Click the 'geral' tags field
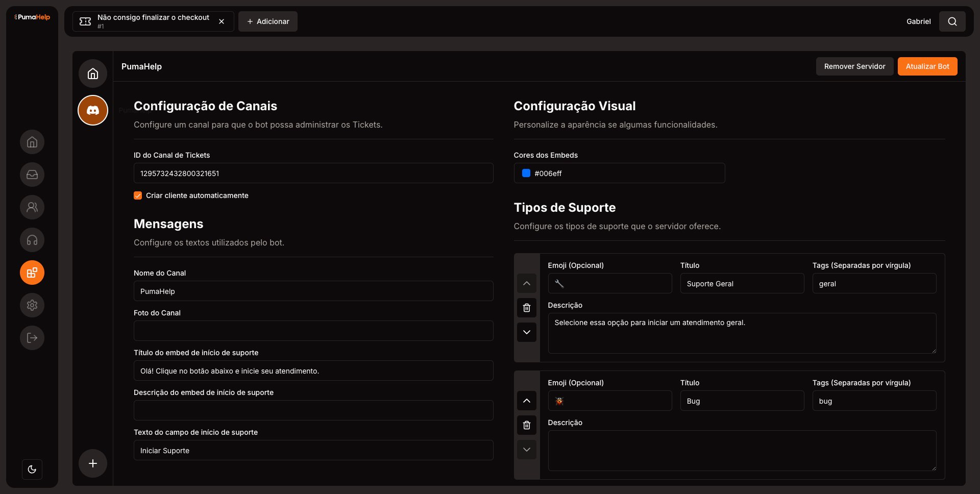Screen dimensions: 980x494 874,284
